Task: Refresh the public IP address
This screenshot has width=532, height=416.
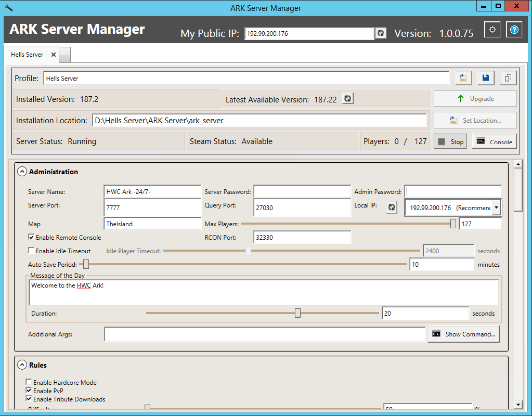Action: 381,33
